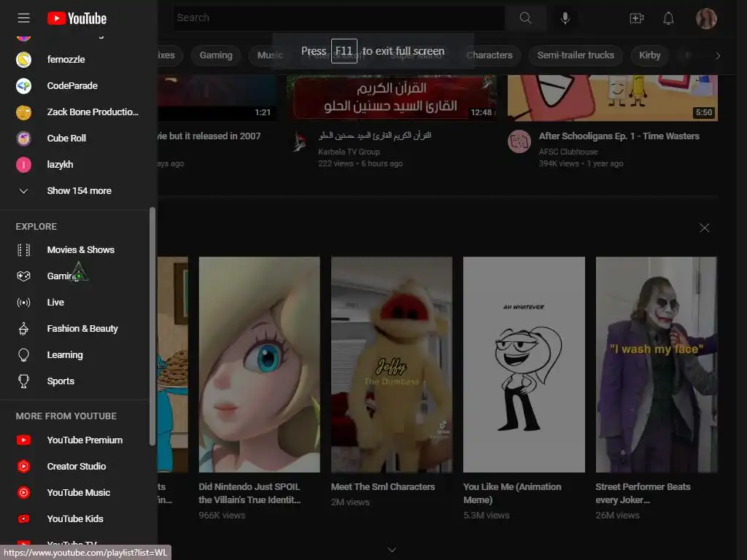Open the Cube Roll channel avatar

[23, 138]
